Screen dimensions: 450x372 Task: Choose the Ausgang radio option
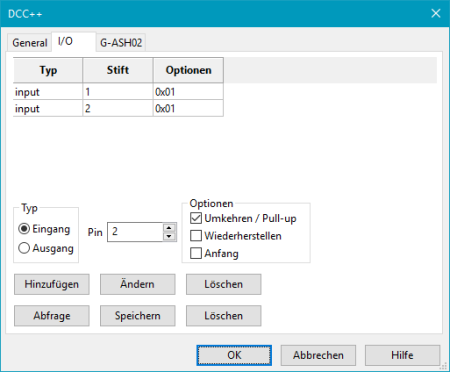24,248
